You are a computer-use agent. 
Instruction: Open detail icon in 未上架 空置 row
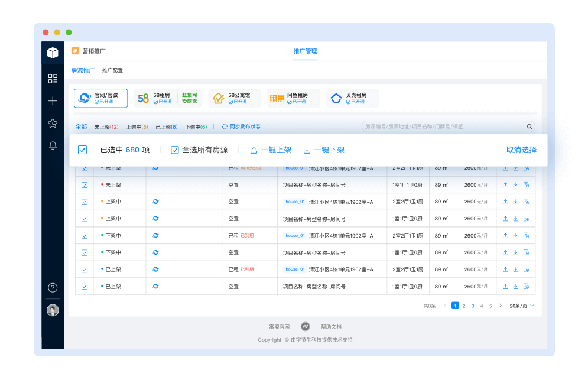pyautogui.click(x=527, y=185)
